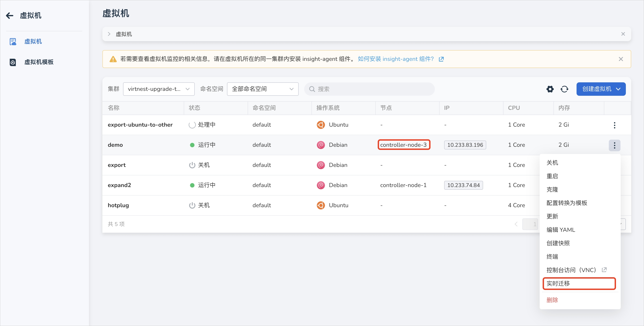Dismiss the insight-agent warning banner
The width and height of the screenshot is (644, 326).
coord(621,59)
